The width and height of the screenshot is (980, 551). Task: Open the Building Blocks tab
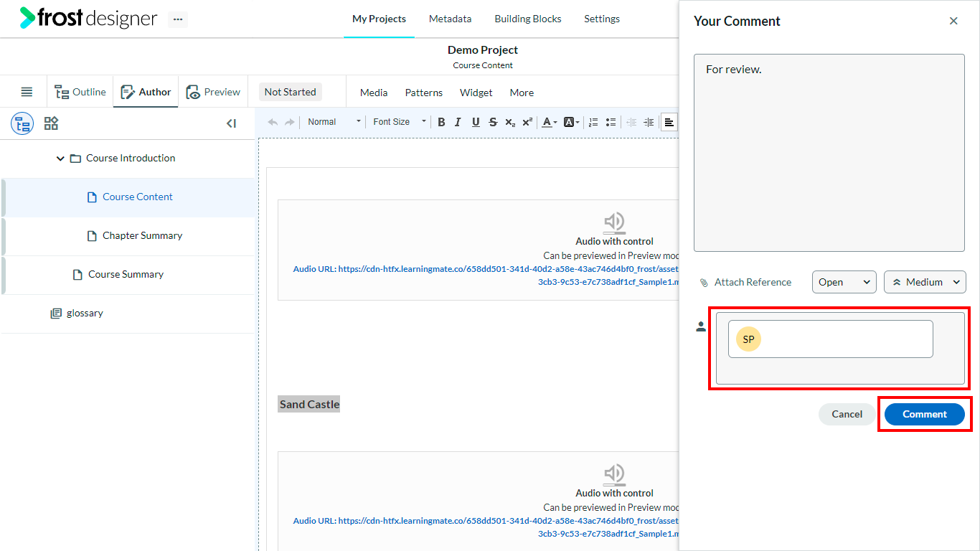[x=528, y=19]
